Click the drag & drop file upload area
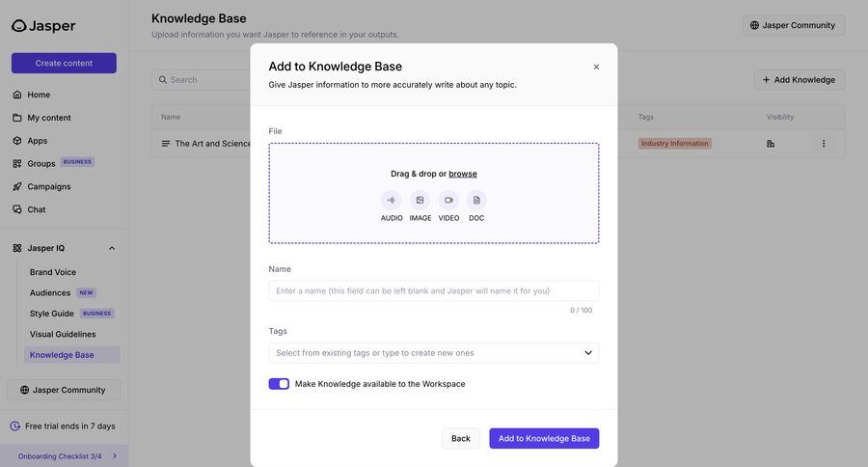868x467 pixels. pyautogui.click(x=433, y=193)
